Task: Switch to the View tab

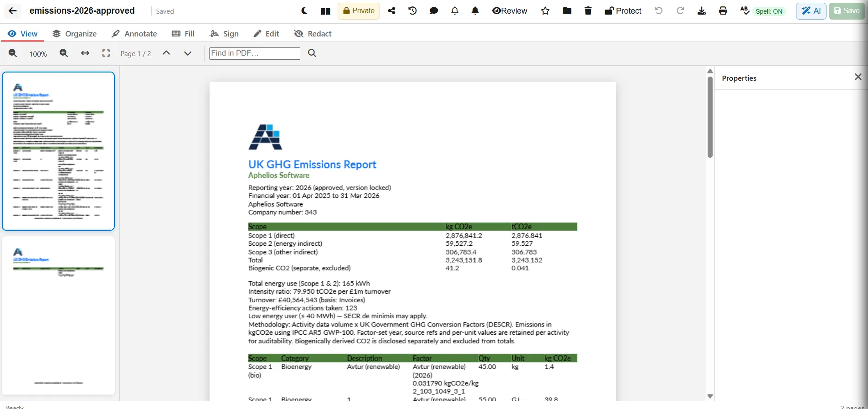Action: click(23, 34)
